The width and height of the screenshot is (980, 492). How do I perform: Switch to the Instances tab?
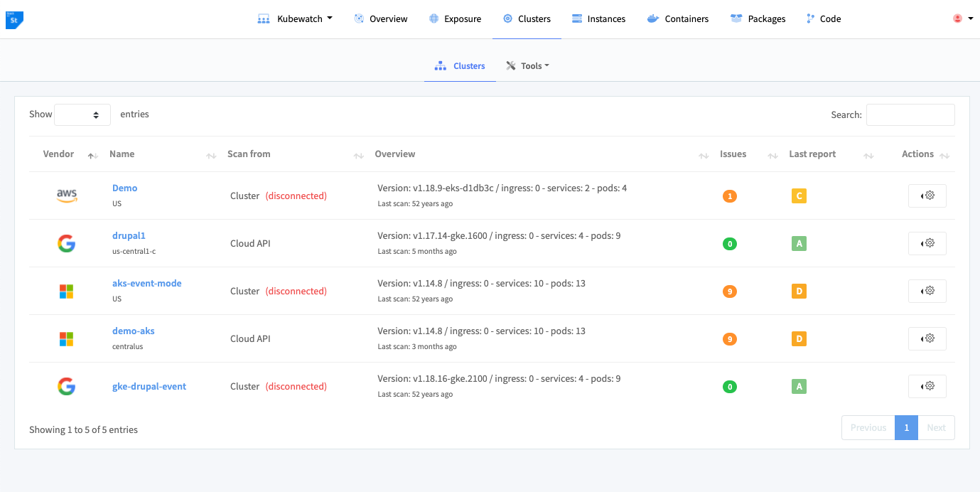point(598,19)
